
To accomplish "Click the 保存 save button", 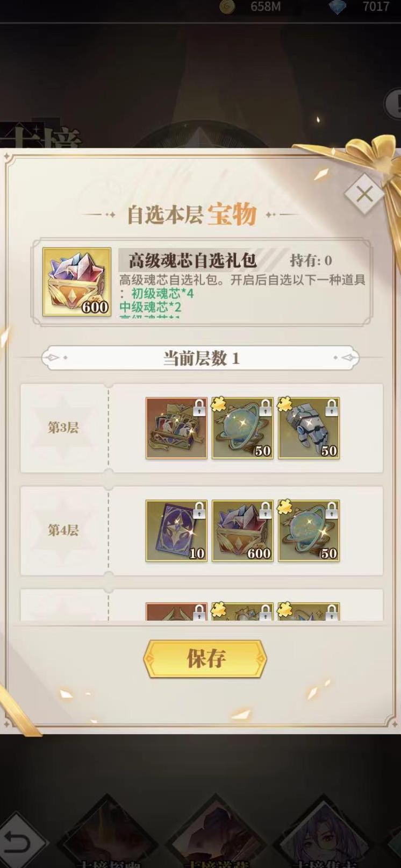I will pos(205,658).
